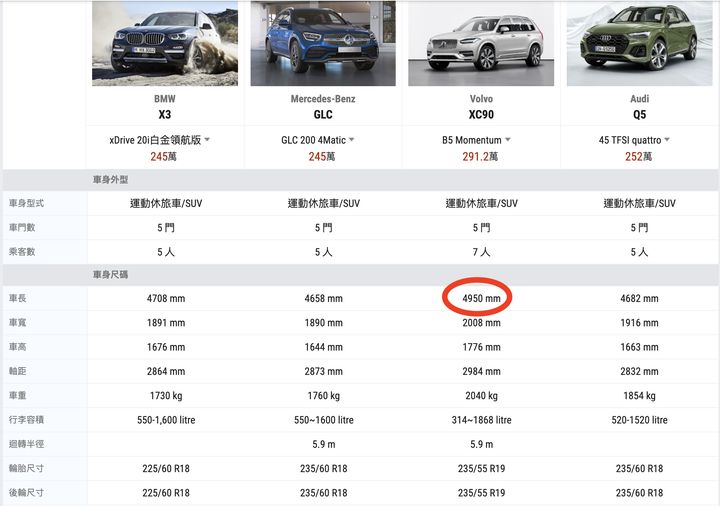Click the Mercedes-Benz brand label
Viewport: 720px width, 506px height.
tap(323, 99)
